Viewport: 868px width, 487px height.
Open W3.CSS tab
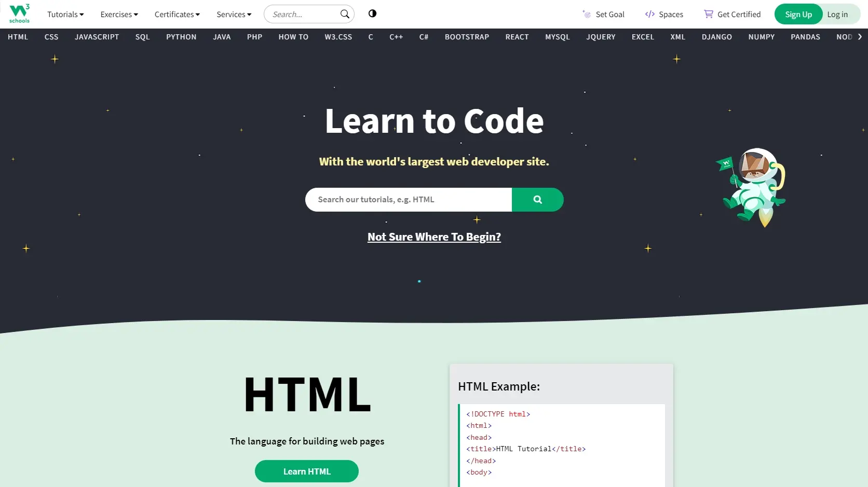[x=338, y=37]
